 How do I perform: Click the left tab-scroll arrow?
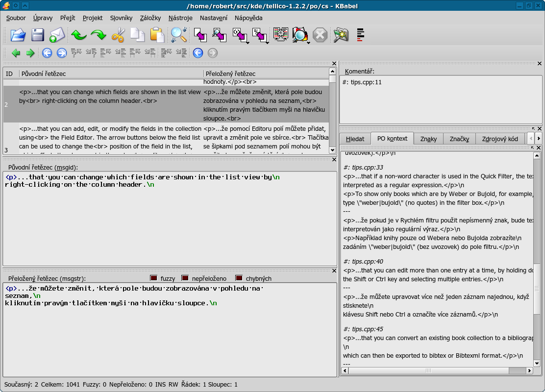(531, 138)
